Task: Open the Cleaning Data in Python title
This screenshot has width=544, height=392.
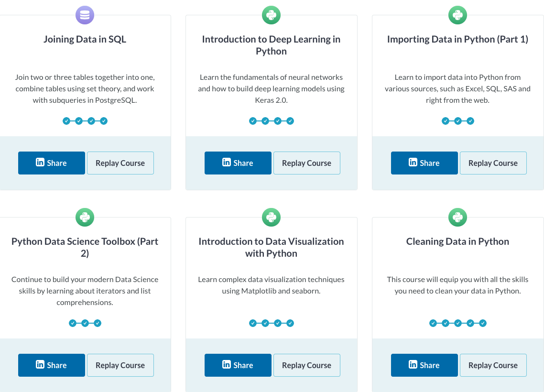Action: point(457,241)
